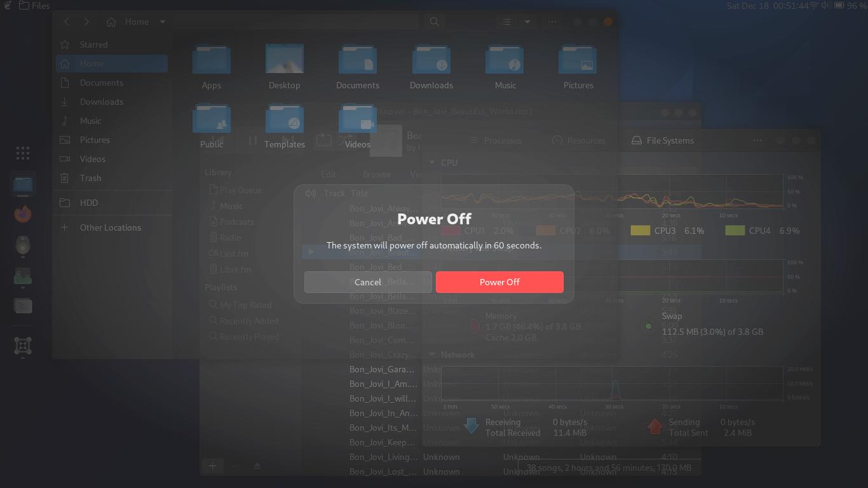The height and width of the screenshot is (488, 868).
Task: Select the Videos folder icon in grid
Action: click(358, 119)
